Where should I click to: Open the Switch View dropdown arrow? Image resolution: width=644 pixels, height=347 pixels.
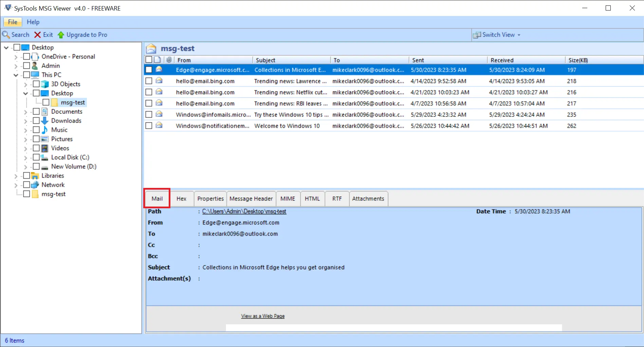pyautogui.click(x=519, y=35)
